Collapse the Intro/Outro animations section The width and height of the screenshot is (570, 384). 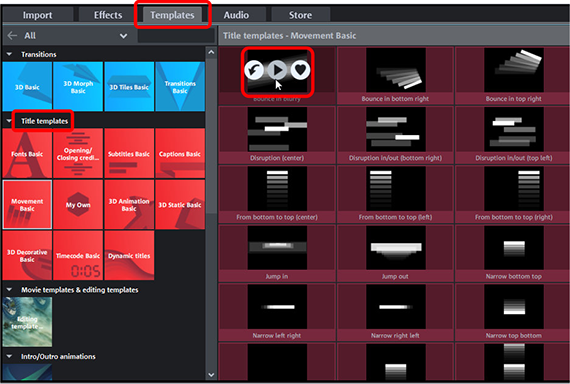click(x=9, y=356)
